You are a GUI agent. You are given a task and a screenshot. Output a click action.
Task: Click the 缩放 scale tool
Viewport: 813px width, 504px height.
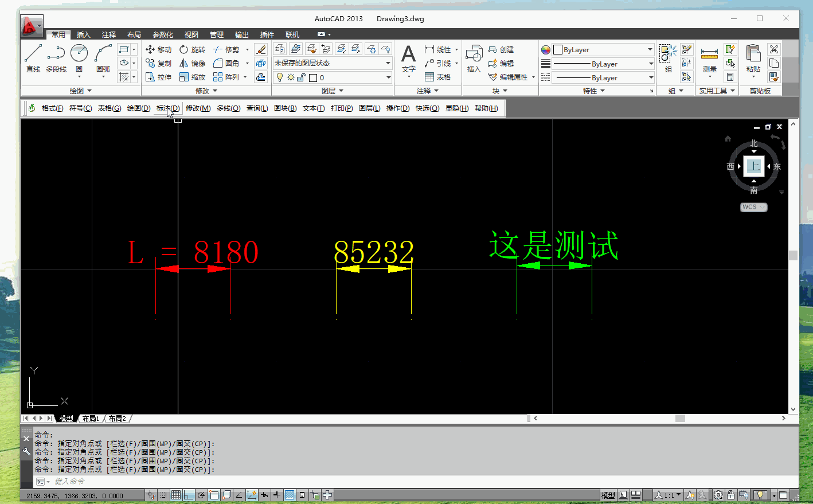tap(192, 77)
